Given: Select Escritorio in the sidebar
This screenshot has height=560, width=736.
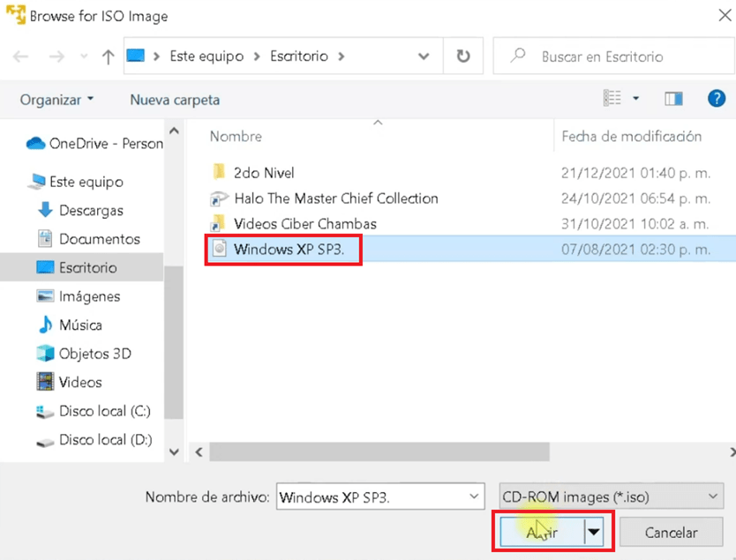Looking at the screenshot, I should point(82,267).
